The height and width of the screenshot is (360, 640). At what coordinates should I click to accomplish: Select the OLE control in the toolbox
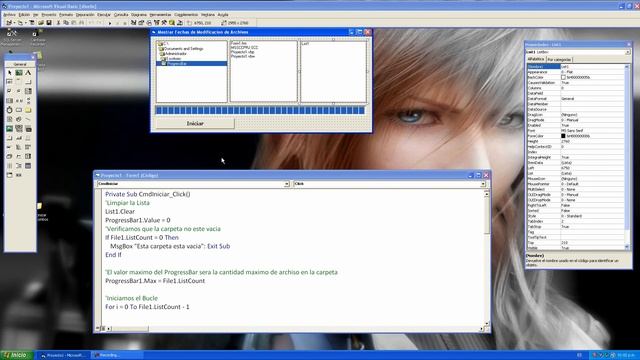point(28,129)
